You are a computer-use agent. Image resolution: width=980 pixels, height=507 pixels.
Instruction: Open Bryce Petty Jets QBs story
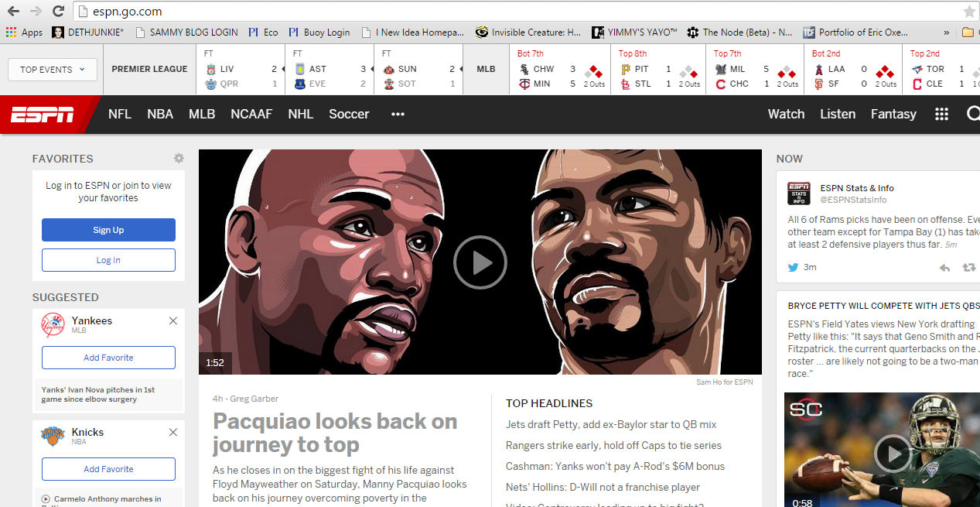(x=883, y=306)
